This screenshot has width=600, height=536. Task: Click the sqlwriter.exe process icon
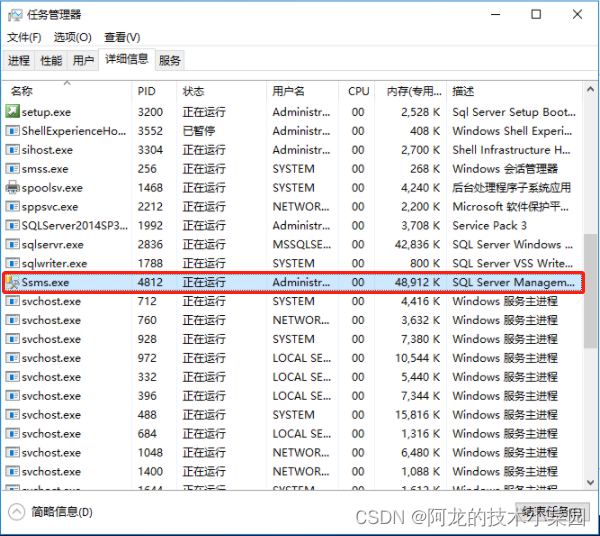pos(12,263)
